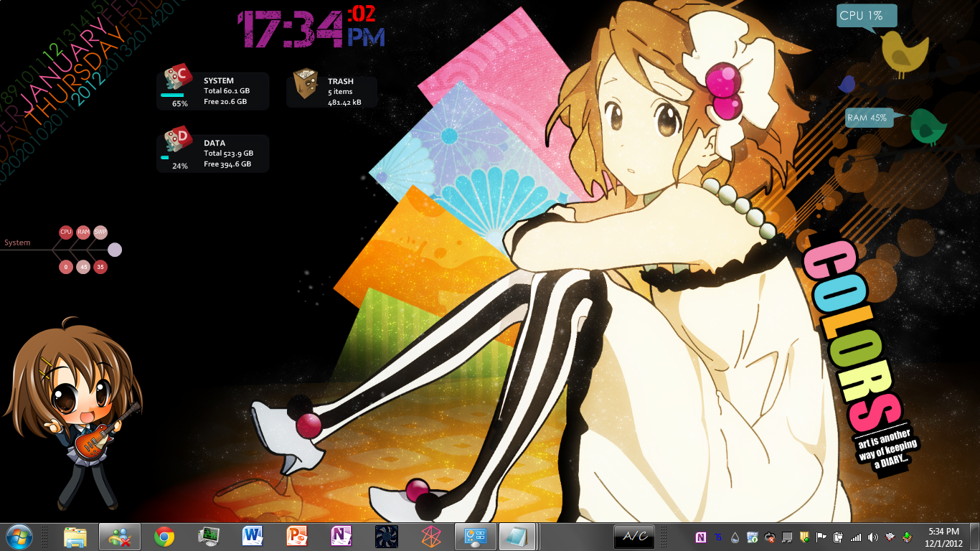Launch PowerPoint from the taskbar

pos(297,537)
